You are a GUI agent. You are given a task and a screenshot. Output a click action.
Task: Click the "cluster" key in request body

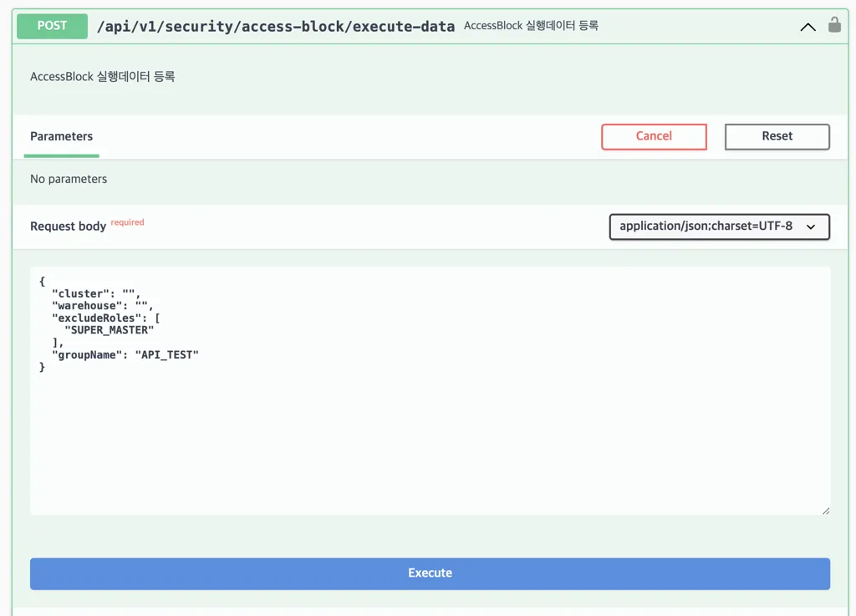(80, 293)
